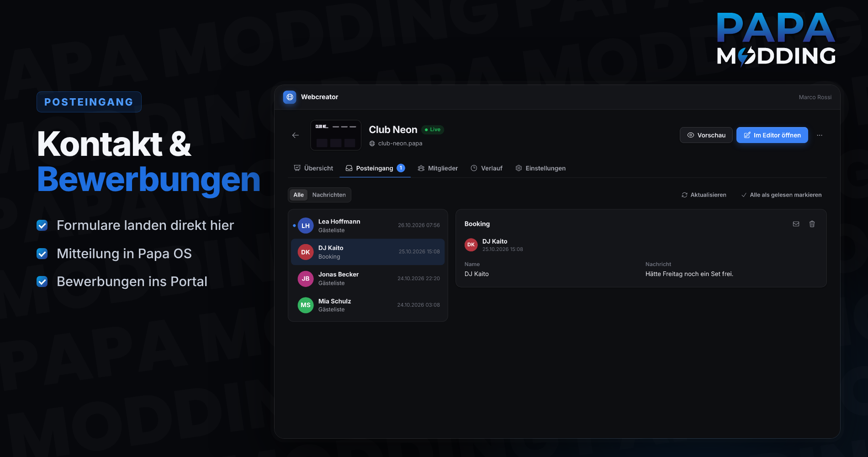Screen dimensions: 868x457
Task: Toggle the Mitteilung in Papa OS checkbox
Action: (42, 254)
